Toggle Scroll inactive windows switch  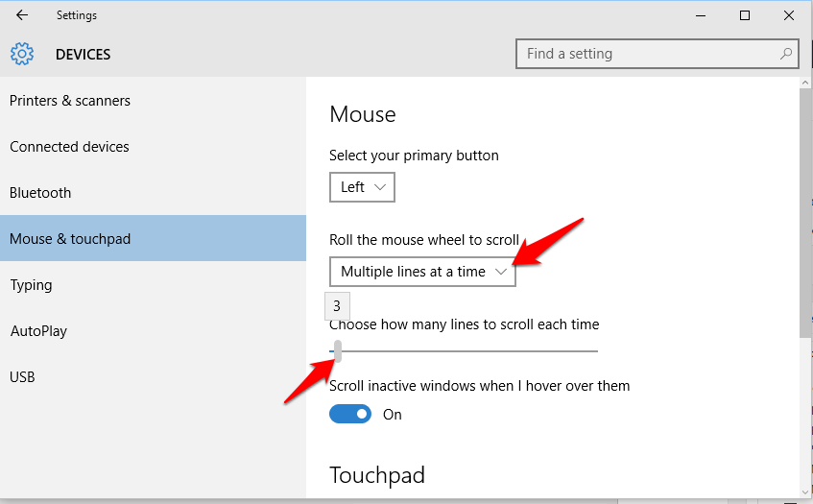(x=350, y=414)
